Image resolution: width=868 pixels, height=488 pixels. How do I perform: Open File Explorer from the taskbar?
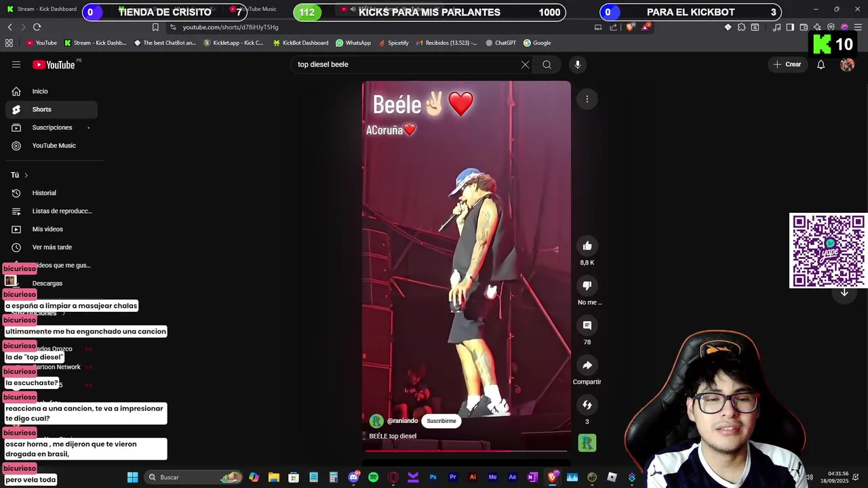pyautogui.click(x=274, y=477)
